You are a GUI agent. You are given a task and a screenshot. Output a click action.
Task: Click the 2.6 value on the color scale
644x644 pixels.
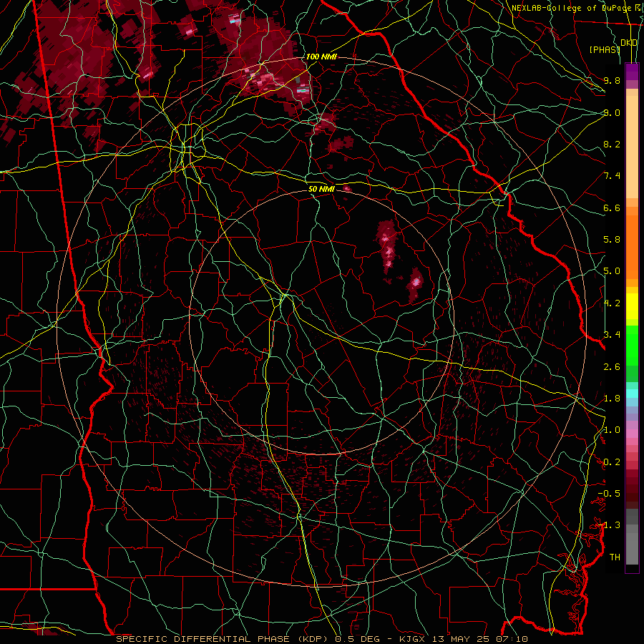pyautogui.click(x=612, y=367)
